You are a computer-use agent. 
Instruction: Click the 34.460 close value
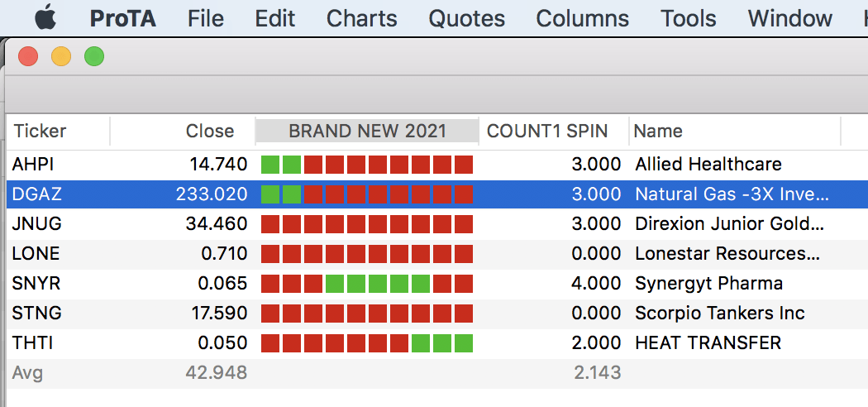(218, 224)
